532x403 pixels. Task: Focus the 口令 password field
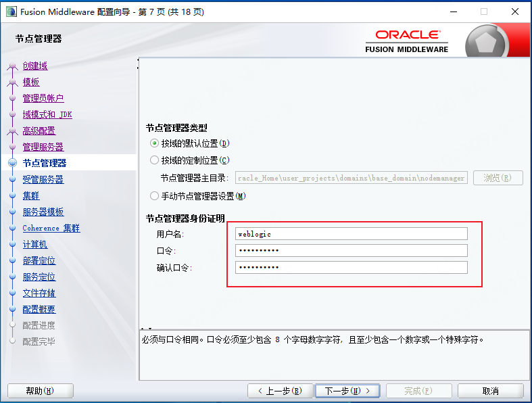coord(351,251)
